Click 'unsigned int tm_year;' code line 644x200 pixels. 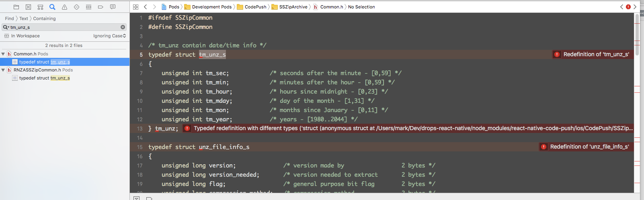[197, 119]
